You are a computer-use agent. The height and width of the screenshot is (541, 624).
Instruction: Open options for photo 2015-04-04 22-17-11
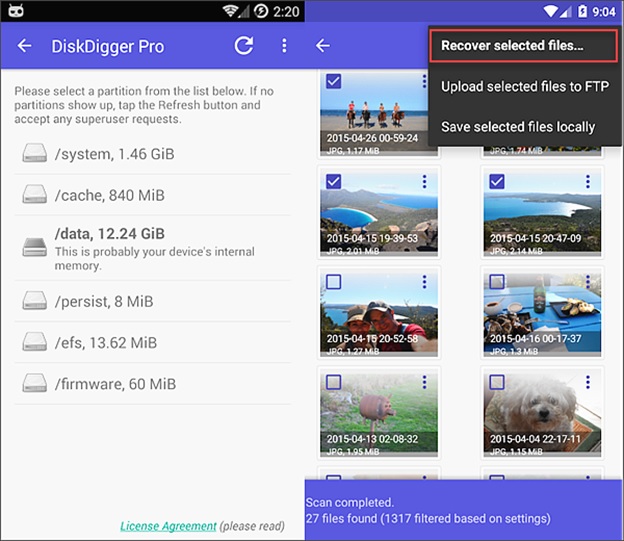coord(588,382)
